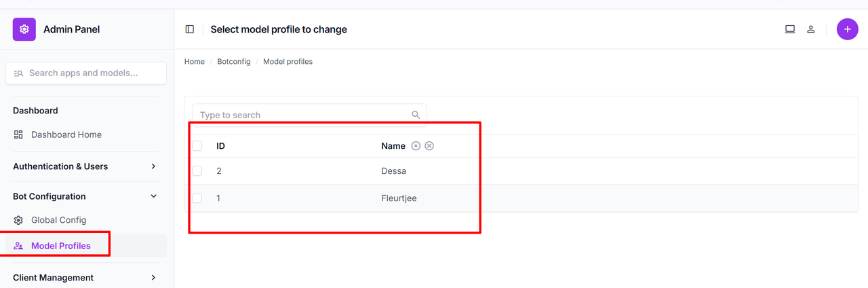The height and width of the screenshot is (288, 868).
Task: Click the Home breadcrumb link
Action: pyautogui.click(x=194, y=62)
